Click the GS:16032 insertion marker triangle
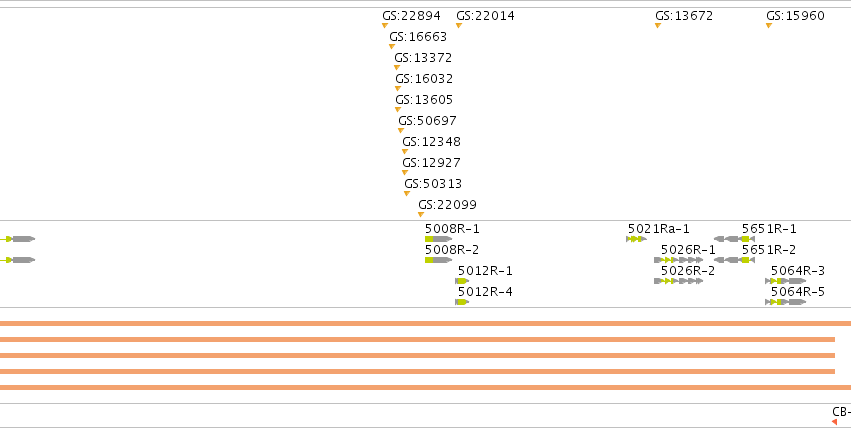Screen dimensions: 851x428 click(x=398, y=88)
